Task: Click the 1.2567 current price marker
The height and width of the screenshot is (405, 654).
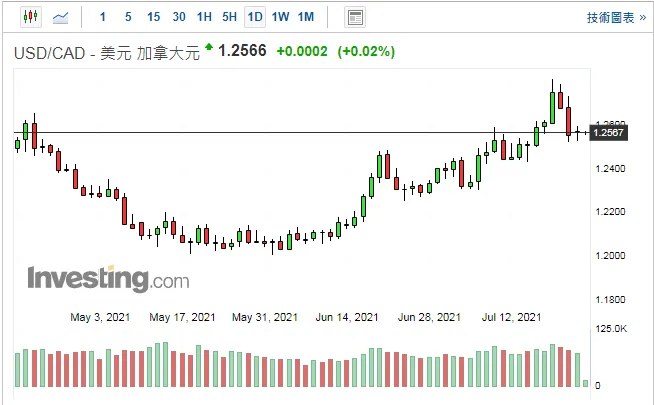Action: (608, 133)
